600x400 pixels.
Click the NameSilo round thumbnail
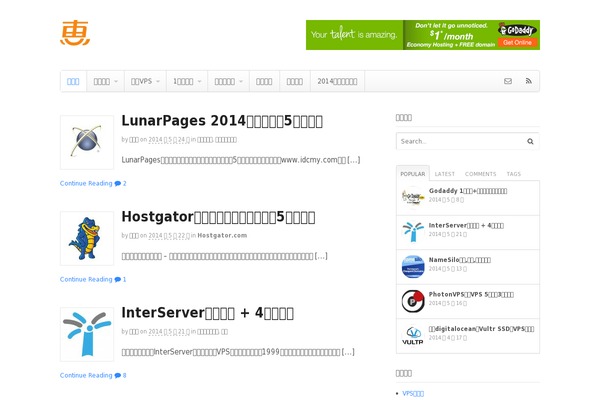(413, 266)
